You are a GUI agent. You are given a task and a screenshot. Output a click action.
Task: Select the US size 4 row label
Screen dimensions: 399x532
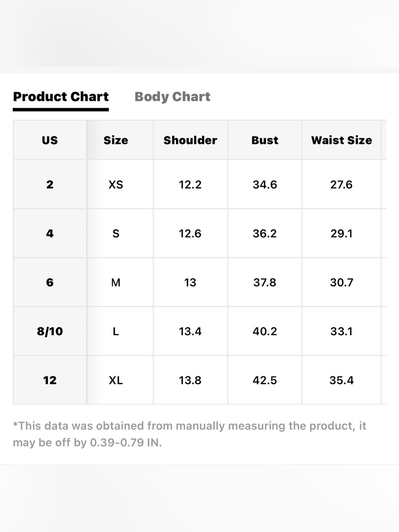pyautogui.click(x=50, y=233)
